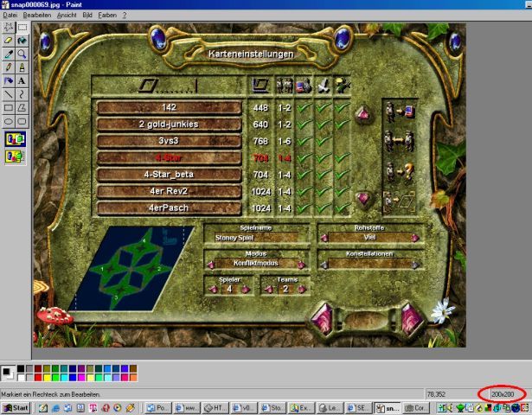Click the right arrow of Konstellationen

[x=415, y=265]
